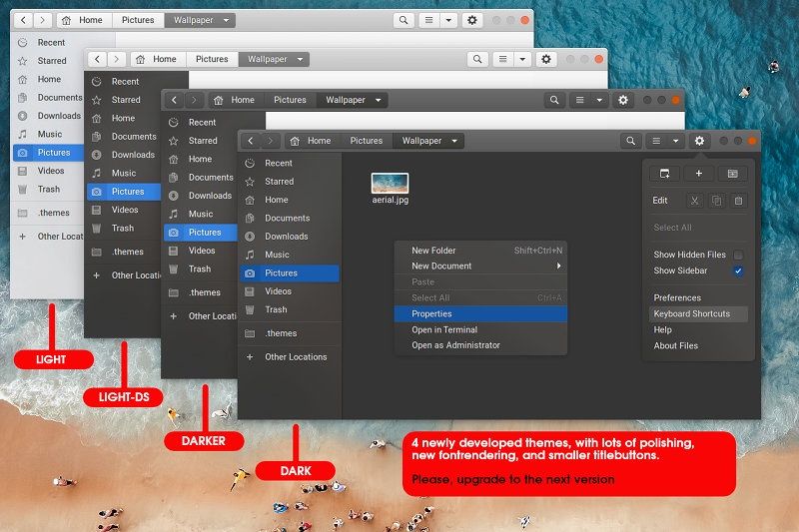This screenshot has width=799, height=532.
Task: Select Other Locations in Dark window sidebar
Action: [x=290, y=357]
